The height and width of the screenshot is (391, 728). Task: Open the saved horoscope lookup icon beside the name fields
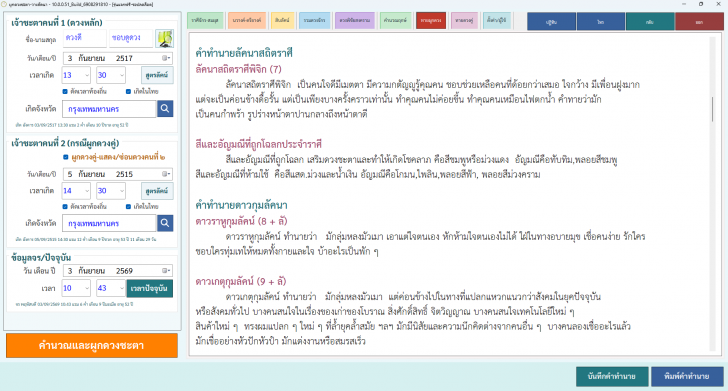(x=164, y=39)
